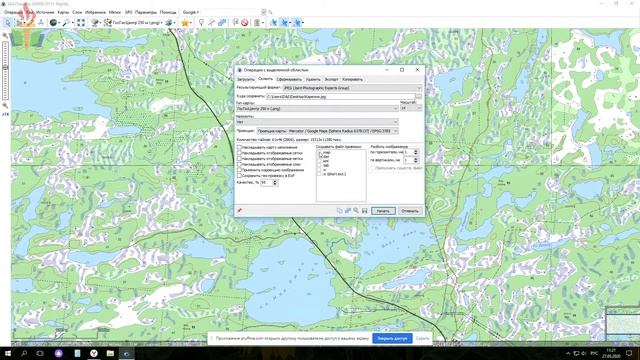Click the vertical zoom slider on left
The width and height of the screenshot is (640, 360).
5,70
